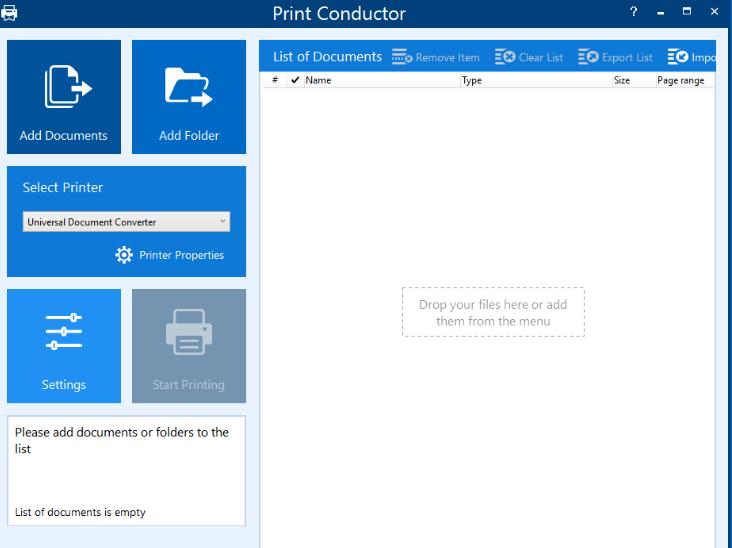The width and height of the screenshot is (732, 548).
Task: Sort by the Type column header
Action: click(x=536, y=80)
